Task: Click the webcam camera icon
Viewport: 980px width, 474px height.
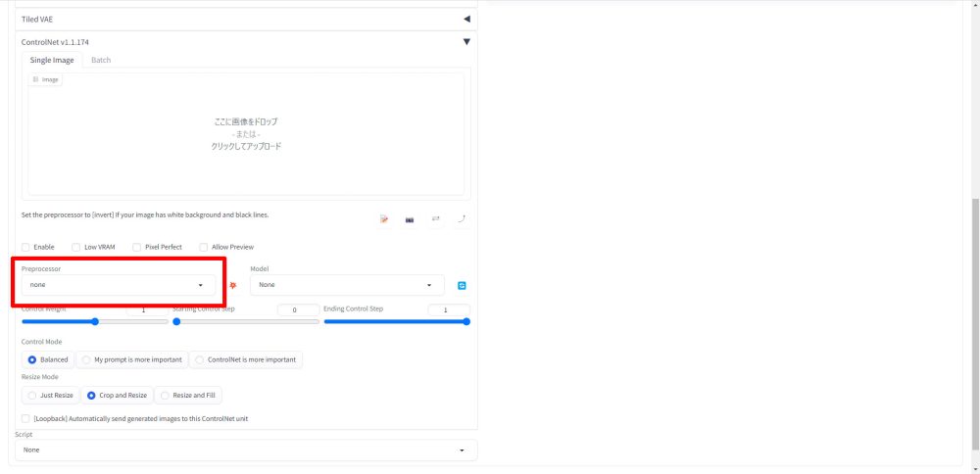Action: (x=410, y=219)
